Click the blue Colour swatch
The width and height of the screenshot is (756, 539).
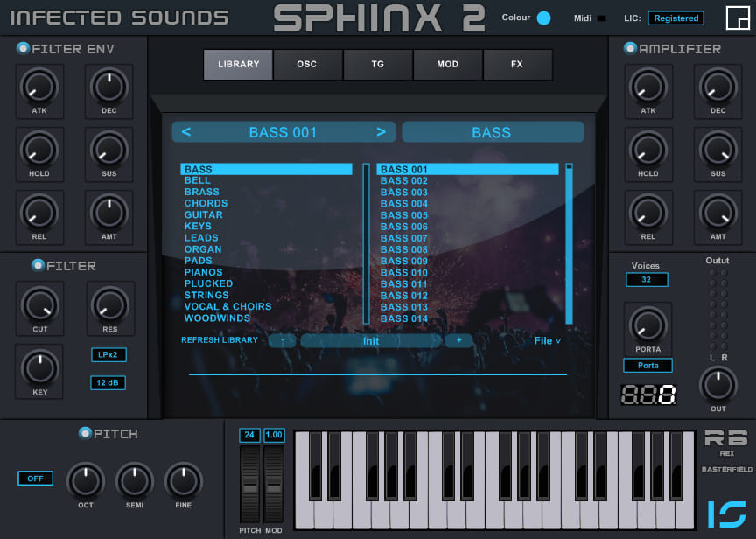pyautogui.click(x=544, y=17)
